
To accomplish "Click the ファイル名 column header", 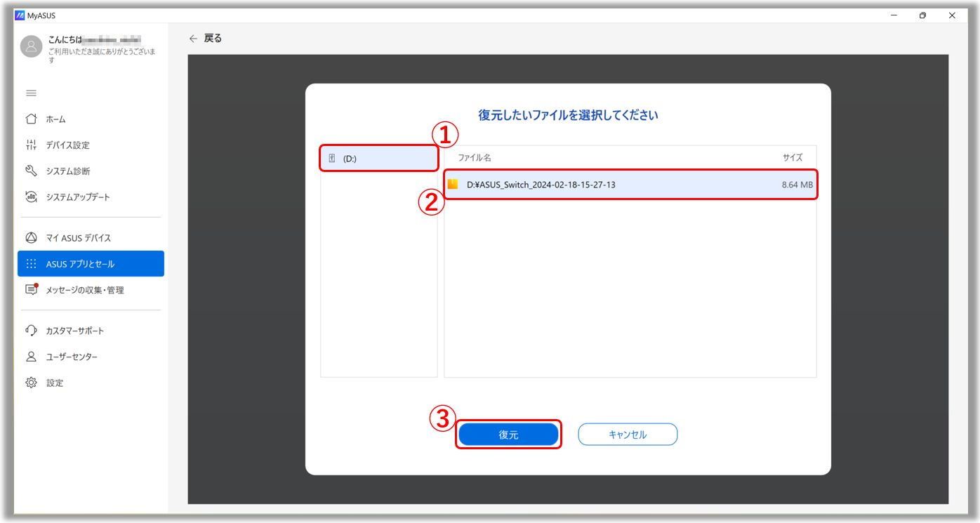I will point(475,158).
